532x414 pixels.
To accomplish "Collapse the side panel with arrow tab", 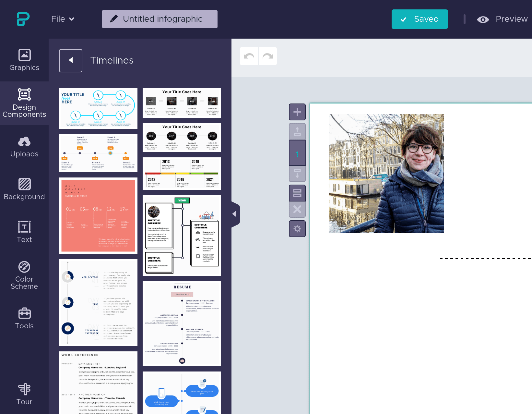I will (x=235, y=214).
